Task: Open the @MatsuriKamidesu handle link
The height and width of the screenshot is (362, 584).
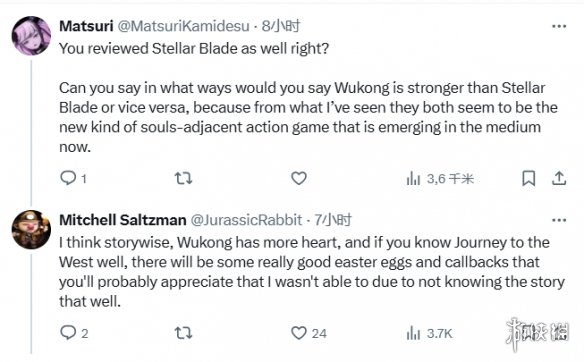Action: click(x=184, y=26)
